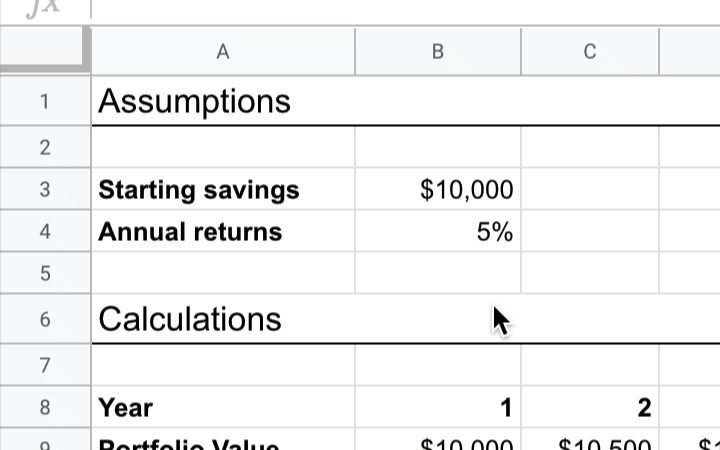Click the Year label cell
The height and width of the screenshot is (450, 720).
pos(223,407)
